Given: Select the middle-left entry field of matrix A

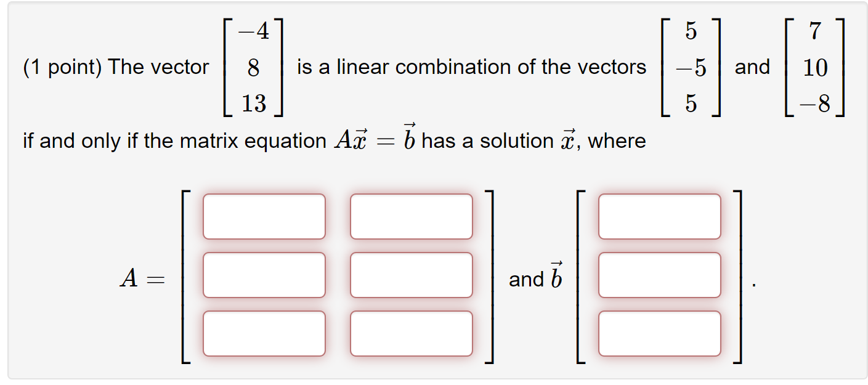Looking at the screenshot, I should [264, 275].
